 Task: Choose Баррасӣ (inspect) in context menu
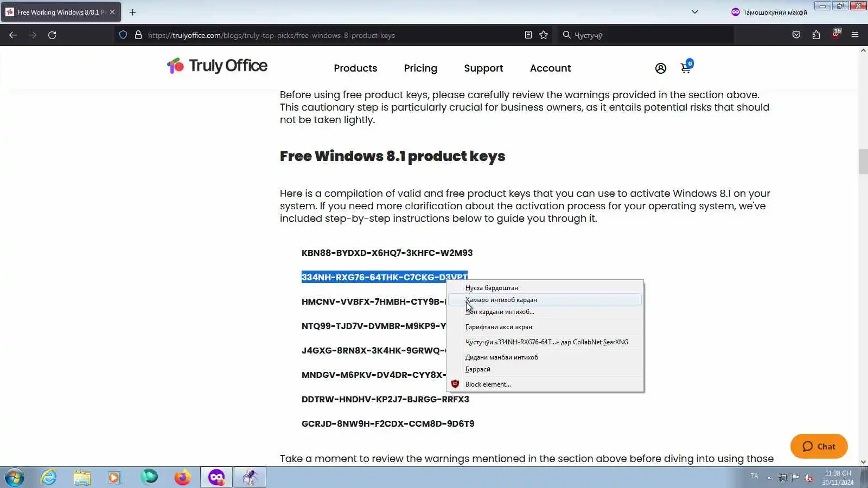(545, 369)
